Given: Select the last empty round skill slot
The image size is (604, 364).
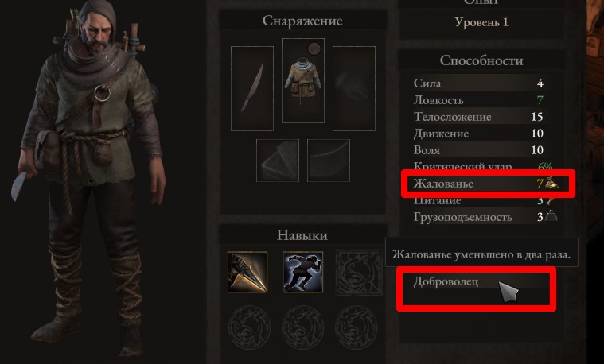Looking at the screenshot, I should point(357,327).
